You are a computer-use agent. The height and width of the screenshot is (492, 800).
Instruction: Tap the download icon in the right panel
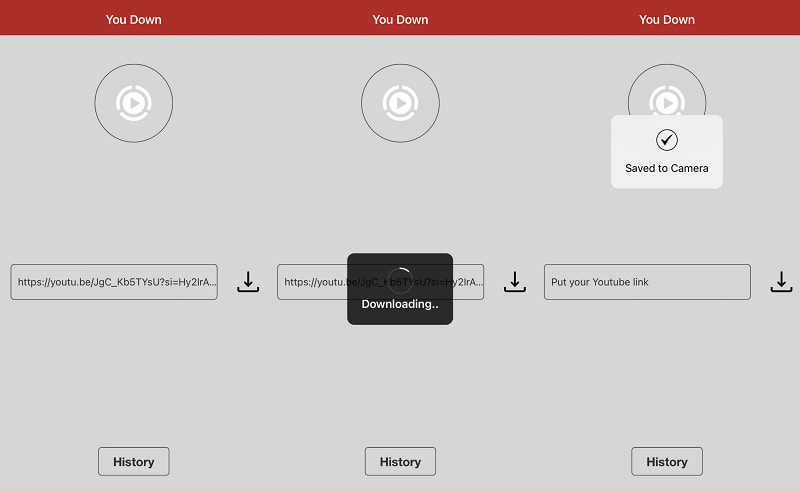781,282
